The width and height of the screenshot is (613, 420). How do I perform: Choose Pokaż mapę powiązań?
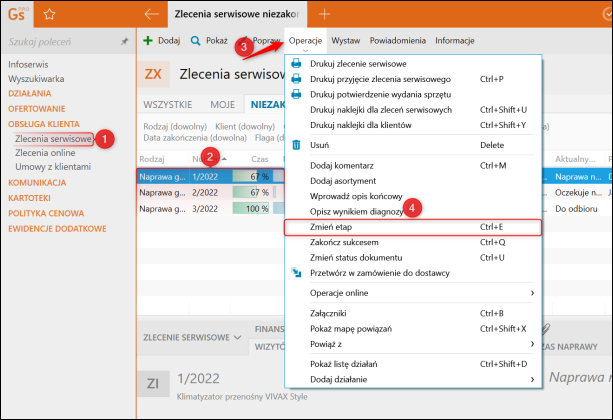(413, 329)
